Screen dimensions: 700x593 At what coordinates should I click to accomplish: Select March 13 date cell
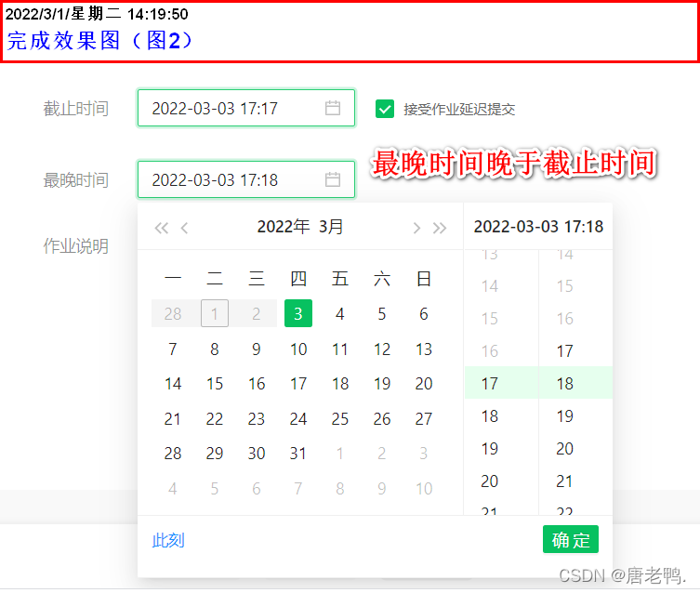[423, 349]
